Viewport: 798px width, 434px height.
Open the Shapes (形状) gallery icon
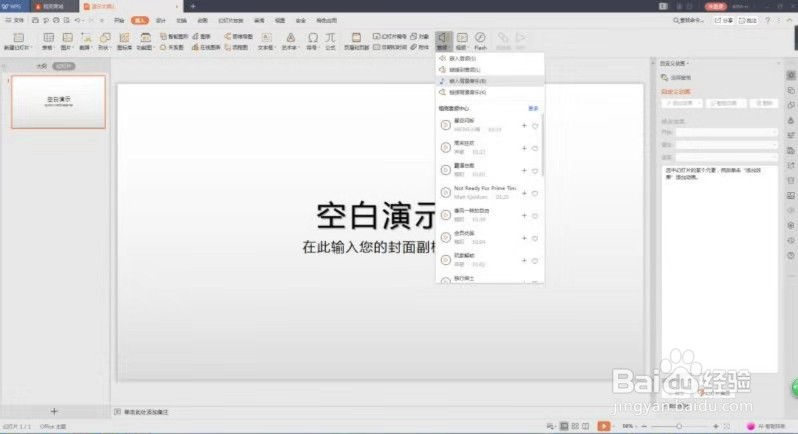tap(105, 40)
